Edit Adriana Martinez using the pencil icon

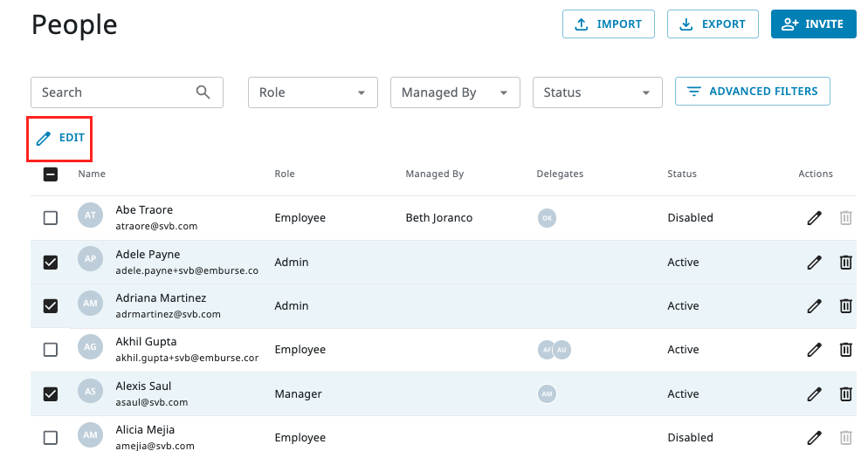click(x=814, y=306)
